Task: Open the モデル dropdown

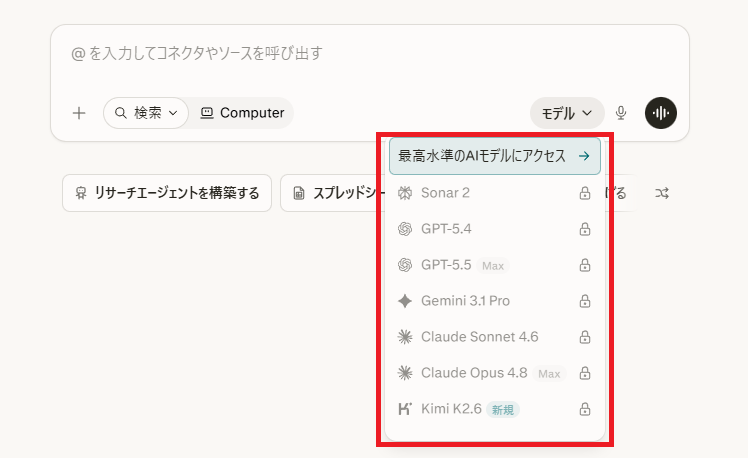Action: click(x=567, y=113)
